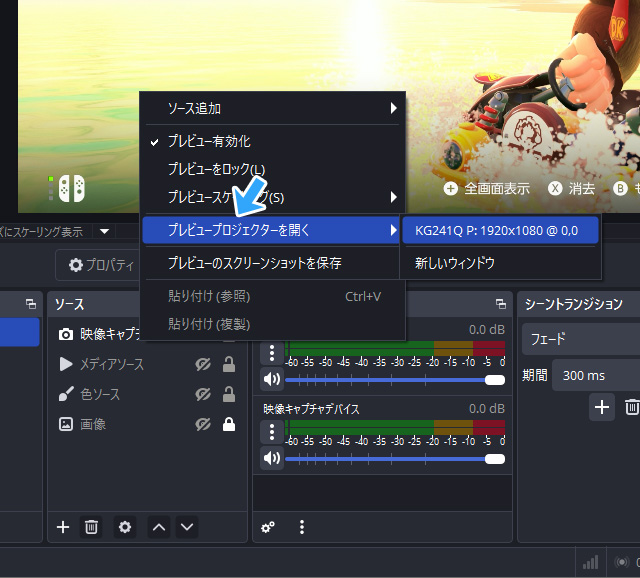Open audio mixer menu dots icon
The image size is (640, 578).
[302, 527]
